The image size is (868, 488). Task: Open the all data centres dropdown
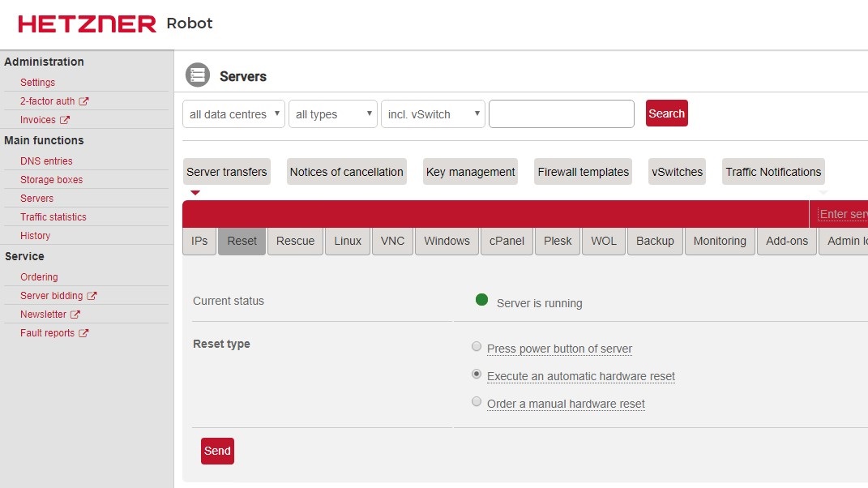click(233, 114)
